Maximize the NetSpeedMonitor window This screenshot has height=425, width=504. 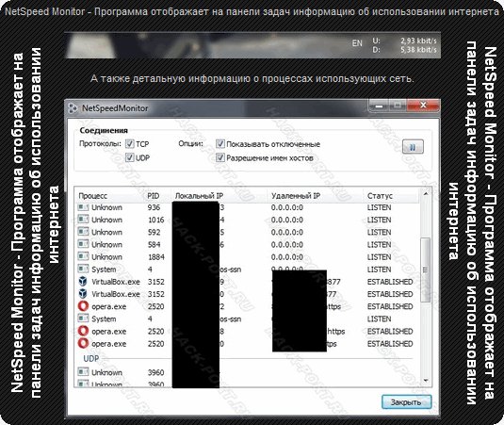398,106
